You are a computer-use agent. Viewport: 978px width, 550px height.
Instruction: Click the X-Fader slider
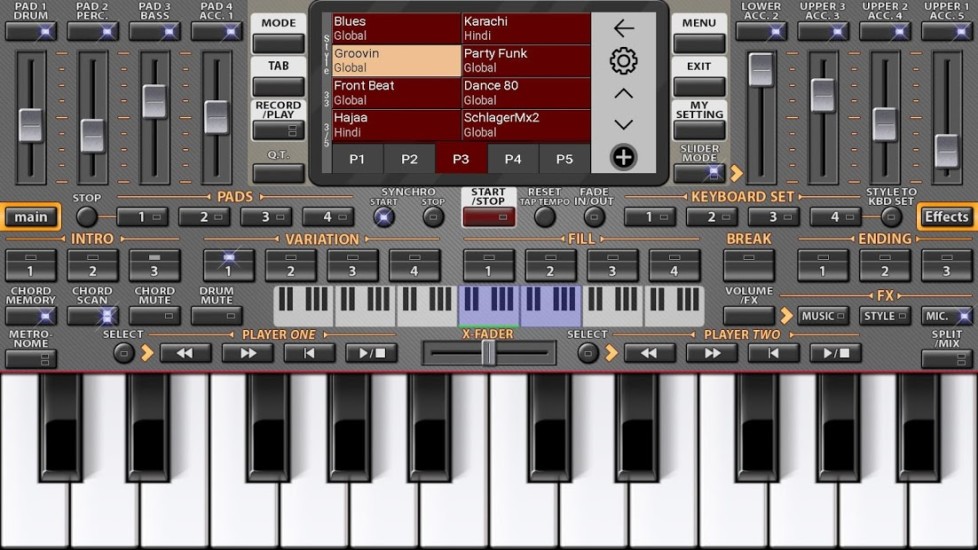click(488, 353)
